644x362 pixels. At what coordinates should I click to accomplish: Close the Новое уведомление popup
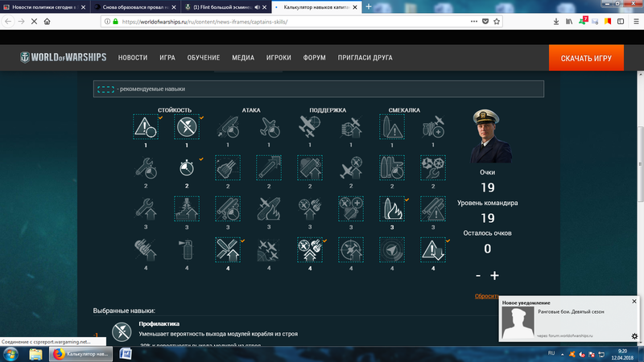pos(634,301)
